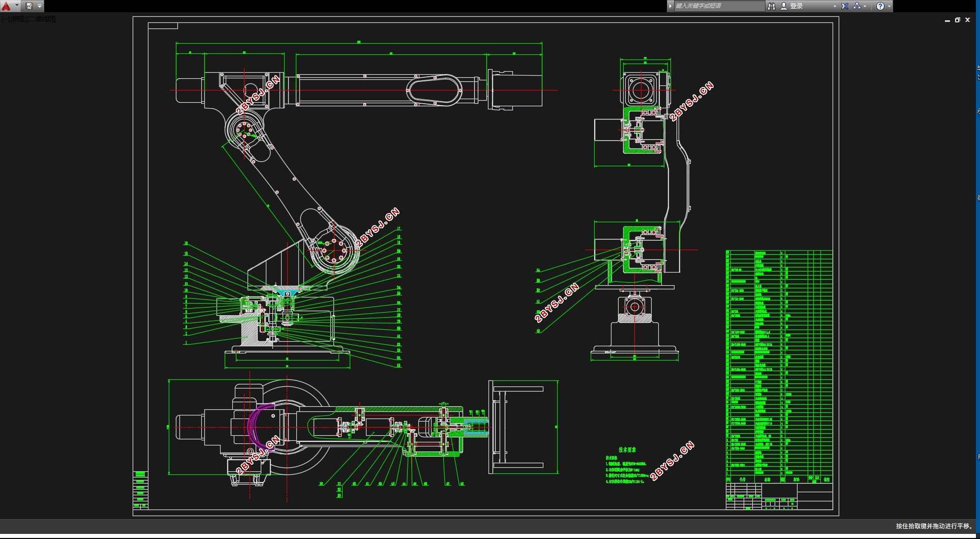Screen dimensions: 980x539
Task: Click the parts list table in drawing
Action: coord(779,366)
